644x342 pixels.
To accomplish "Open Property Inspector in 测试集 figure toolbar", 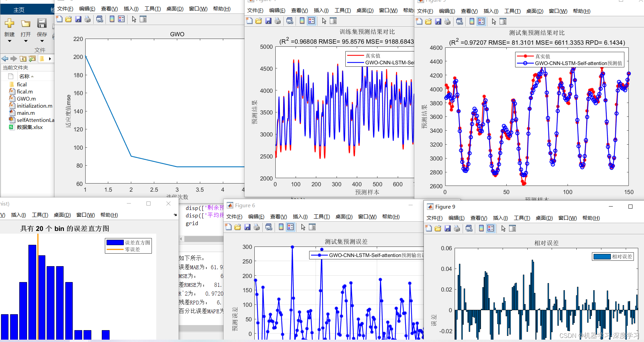I will [503, 22].
